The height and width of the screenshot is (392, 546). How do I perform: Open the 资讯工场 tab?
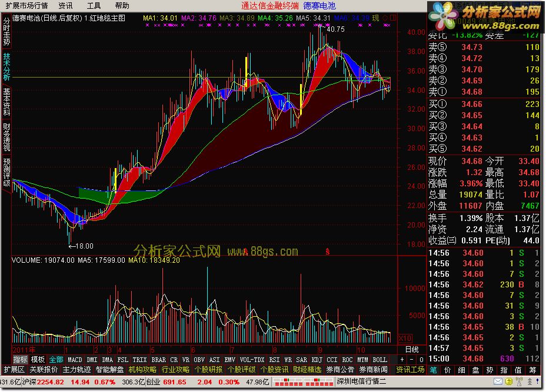pos(410,370)
